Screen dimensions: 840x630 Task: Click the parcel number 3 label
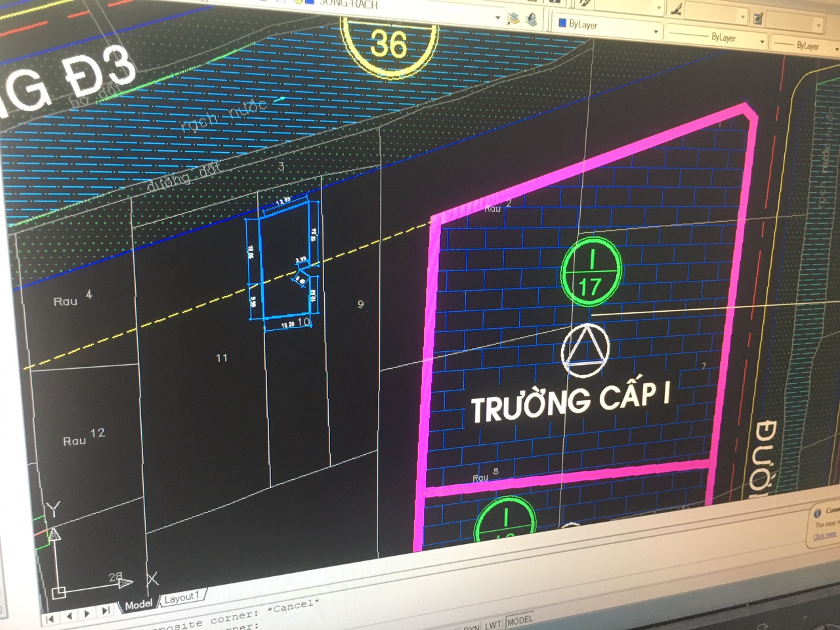click(x=281, y=167)
